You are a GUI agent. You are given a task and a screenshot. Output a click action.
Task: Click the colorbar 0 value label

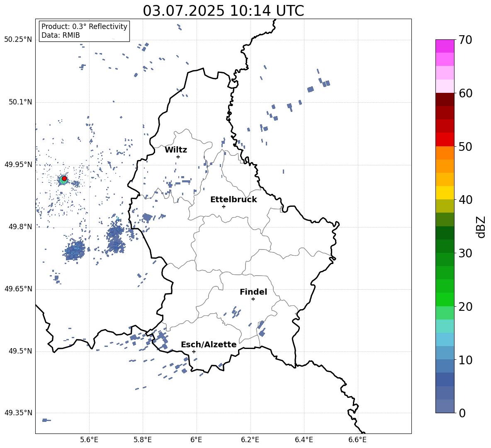[x=462, y=413]
